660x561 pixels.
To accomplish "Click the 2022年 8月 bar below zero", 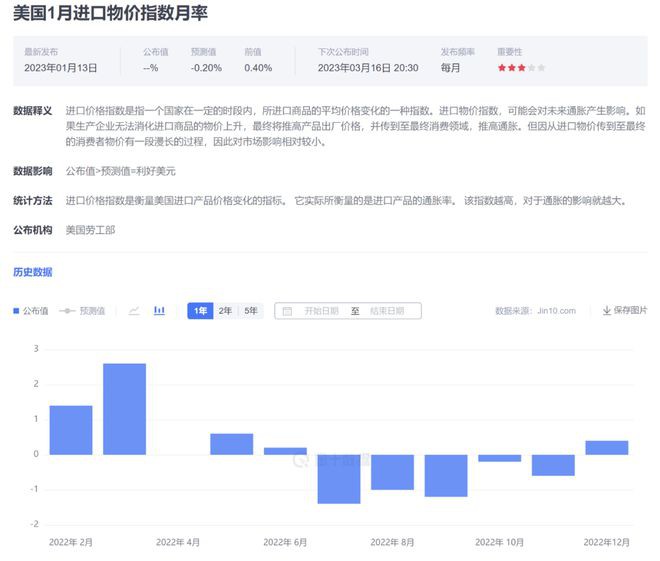I will coord(392,472).
